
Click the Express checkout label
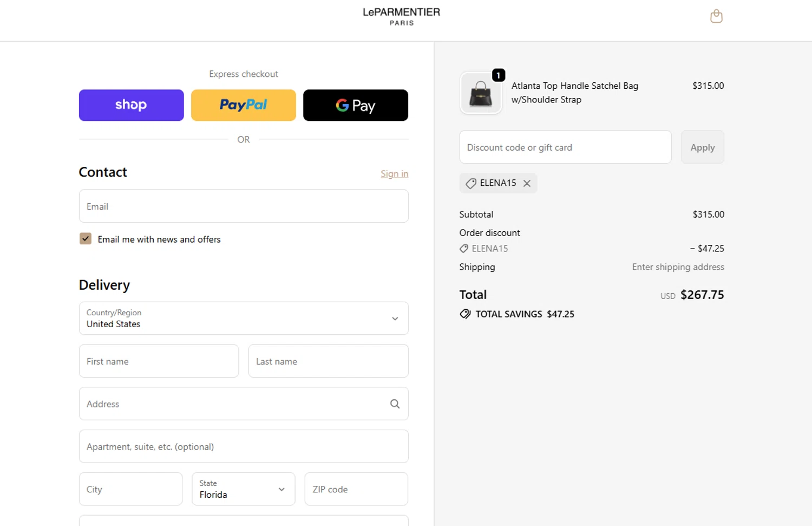(244, 74)
